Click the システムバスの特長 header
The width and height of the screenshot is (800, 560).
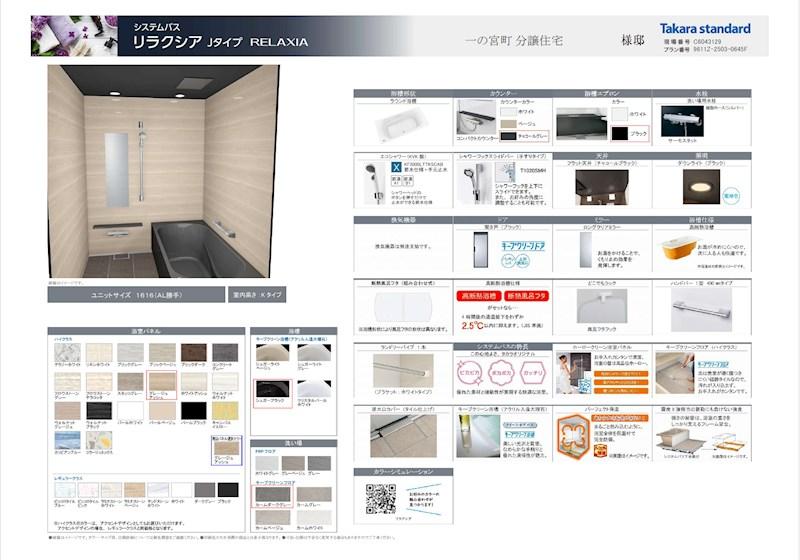click(503, 346)
